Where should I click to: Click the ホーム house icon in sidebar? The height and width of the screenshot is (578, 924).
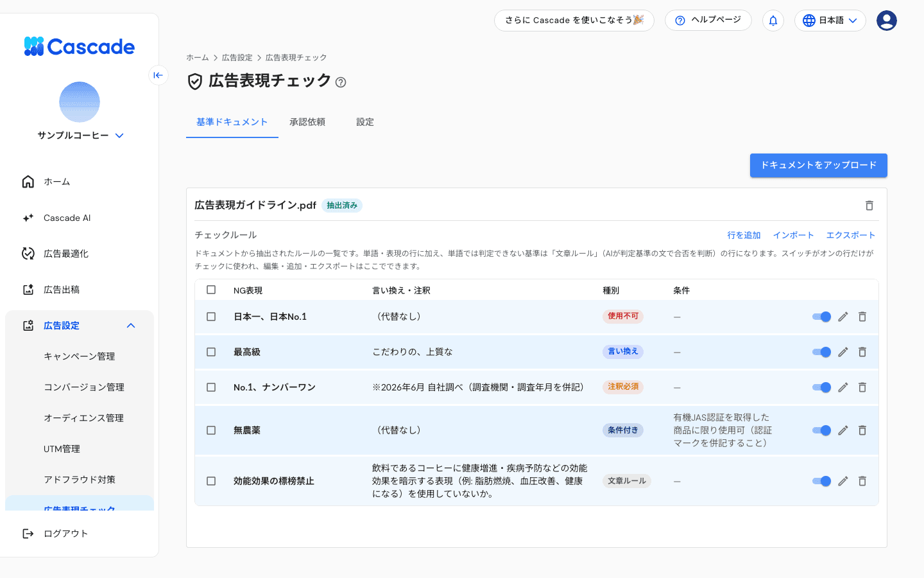(x=28, y=182)
